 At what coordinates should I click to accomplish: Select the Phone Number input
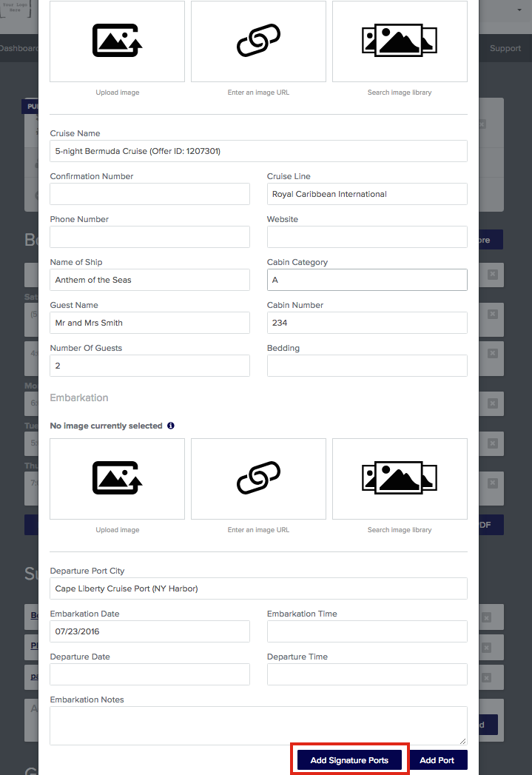coord(149,237)
